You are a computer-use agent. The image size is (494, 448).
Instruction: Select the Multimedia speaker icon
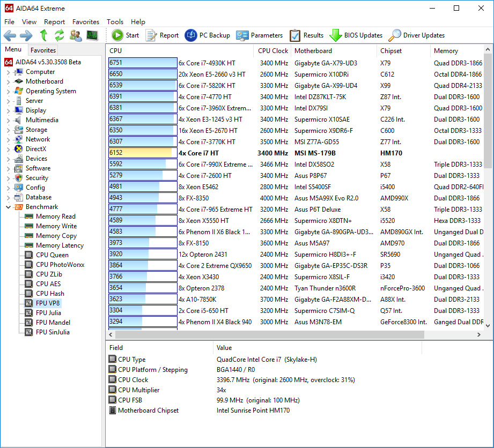pos(18,120)
